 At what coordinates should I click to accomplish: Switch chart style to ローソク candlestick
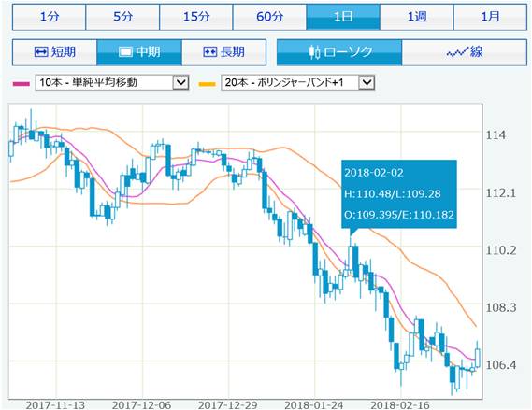click(x=339, y=52)
